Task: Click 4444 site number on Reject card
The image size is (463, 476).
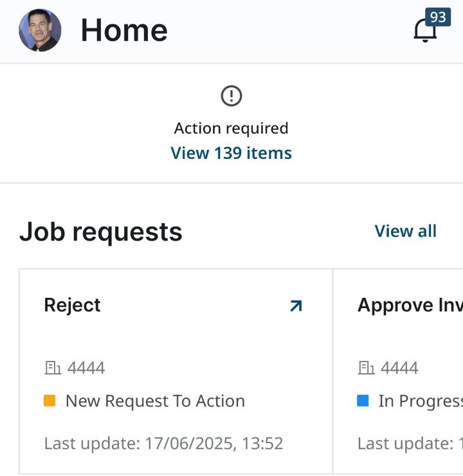Action: (86, 368)
